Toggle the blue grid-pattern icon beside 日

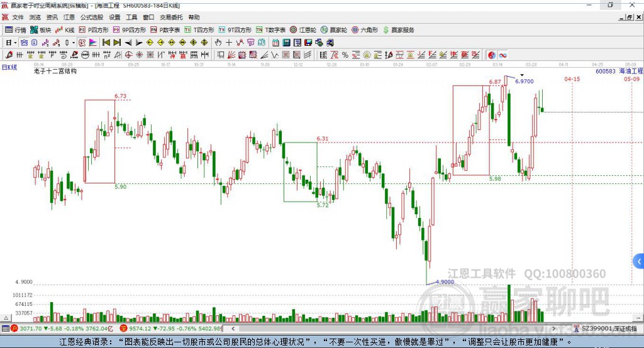[x=25, y=43]
